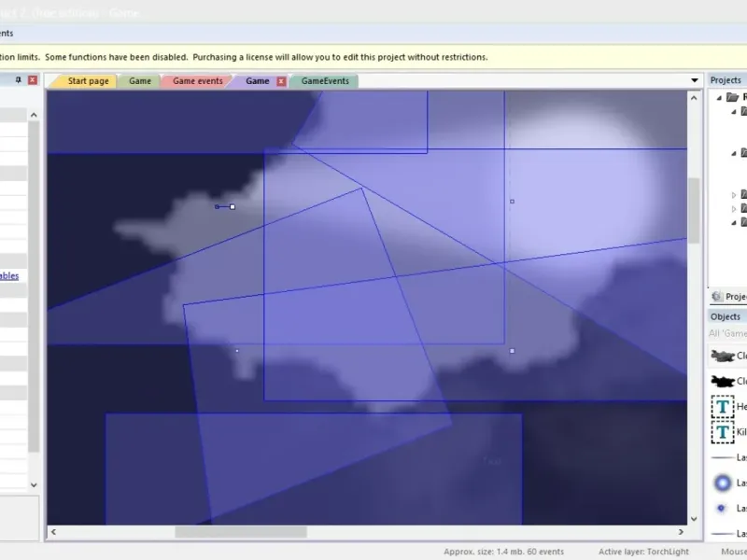Collapse the first subfolder under the project root
The width and height of the screenshot is (747, 560).
[x=734, y=112]
